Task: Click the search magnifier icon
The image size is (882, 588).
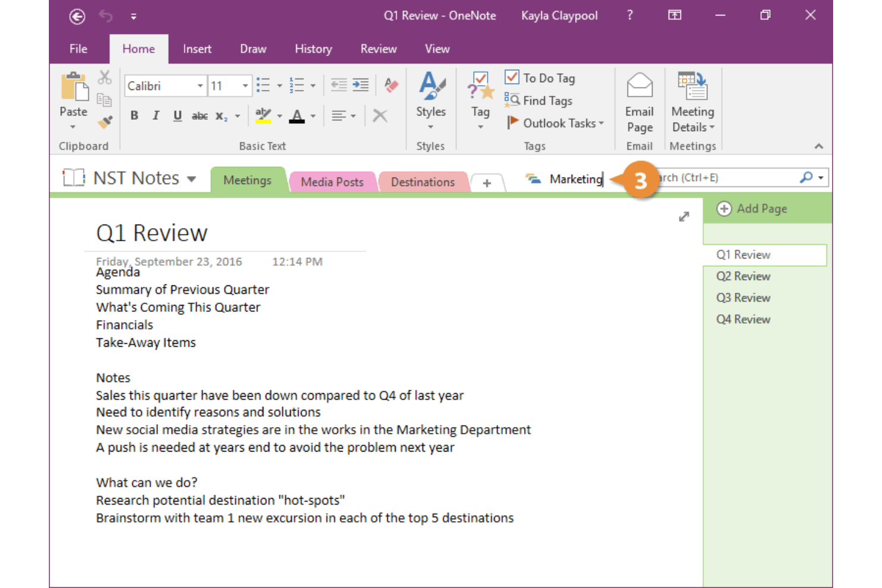Action: pyautogui.click(x=806, y=178)
